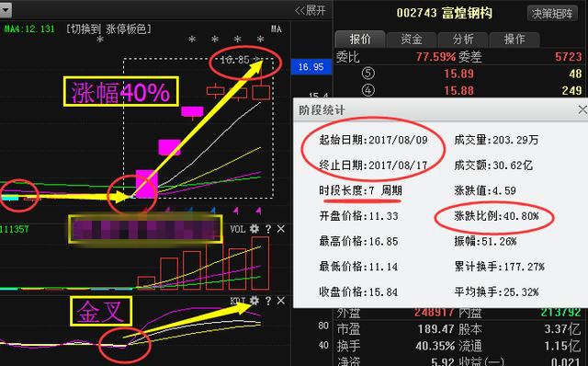The image size is (588, 366).
Task: Select sell level ④ price 15.88
Action: click(x=458, y=90)
